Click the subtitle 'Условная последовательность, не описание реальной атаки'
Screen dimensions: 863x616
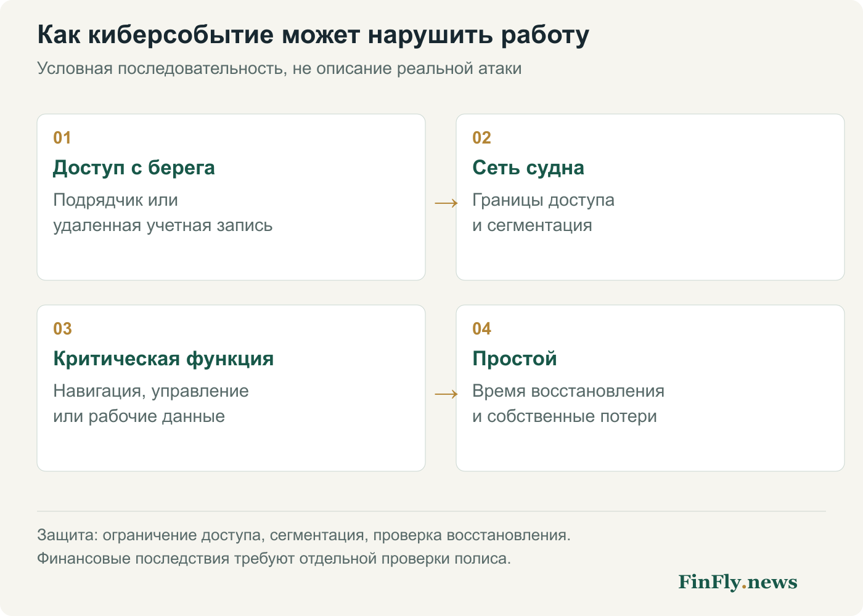[x=279, y=68]
